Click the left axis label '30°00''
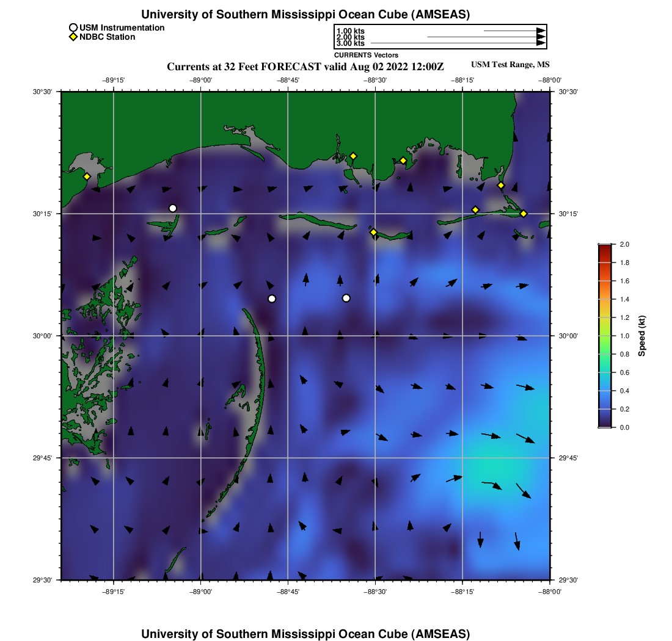The width and height of the screenshot is (672, 641). click(x=42, y=336)
